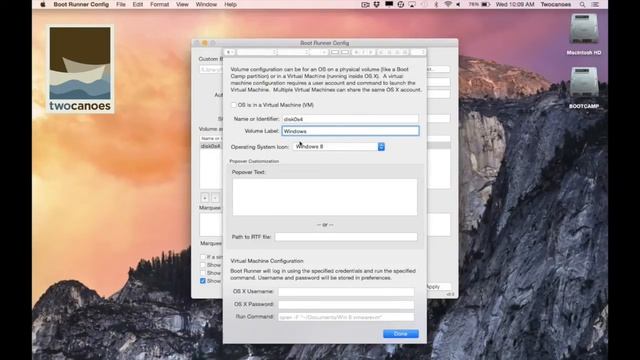Open the Operating System Icon dropdown
The image size is (640, 360).
coord(339,147)
